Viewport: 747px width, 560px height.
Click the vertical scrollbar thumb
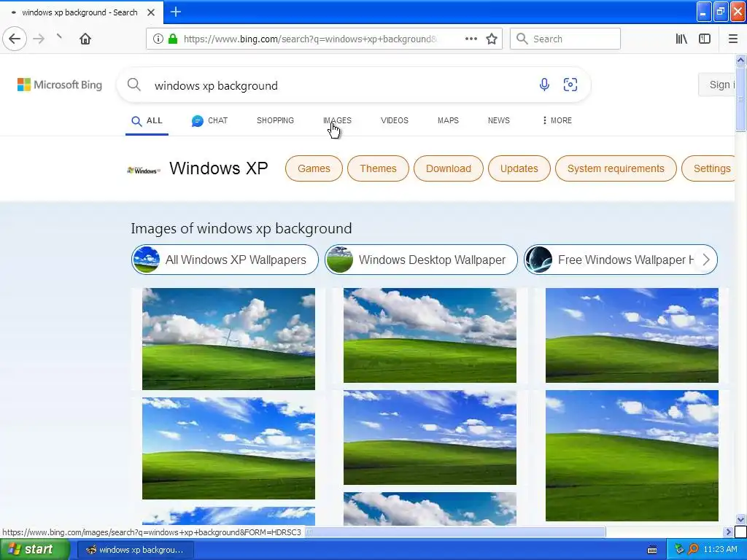click(x=740, y=98)
